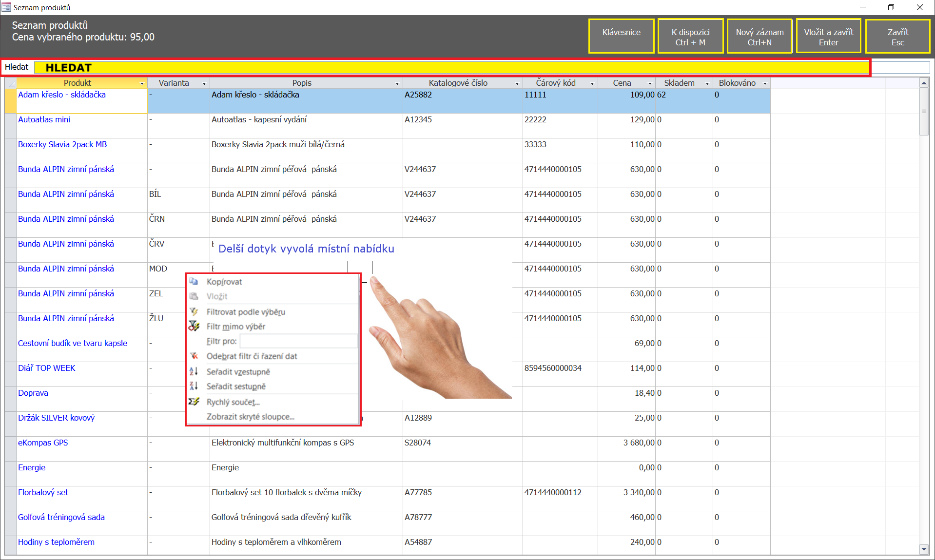Click the Filtrovat podle výběru funnel icon
The height and width of the screenshot is (560, 935).
coord(194,312)
